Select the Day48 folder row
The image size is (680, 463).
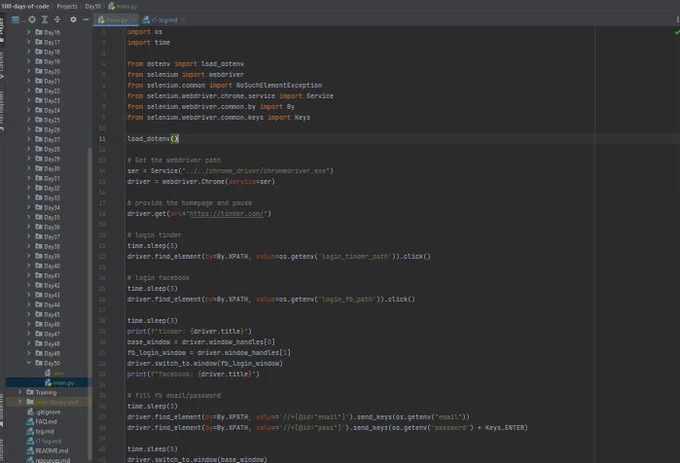49,344
